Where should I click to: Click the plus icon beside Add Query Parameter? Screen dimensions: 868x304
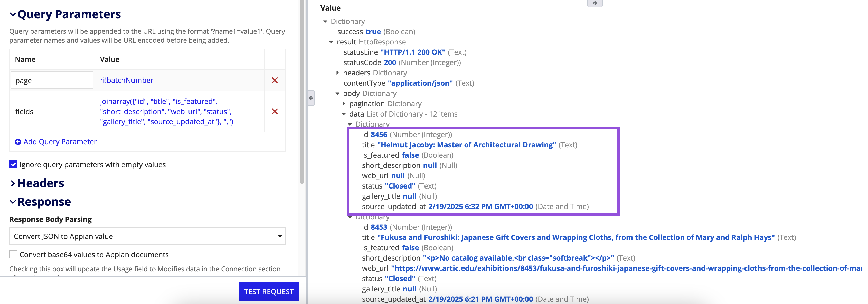[18, 142]
